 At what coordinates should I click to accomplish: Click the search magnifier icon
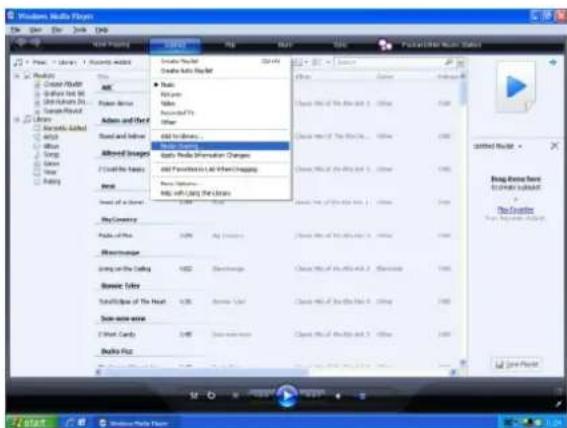click(449, 62)
